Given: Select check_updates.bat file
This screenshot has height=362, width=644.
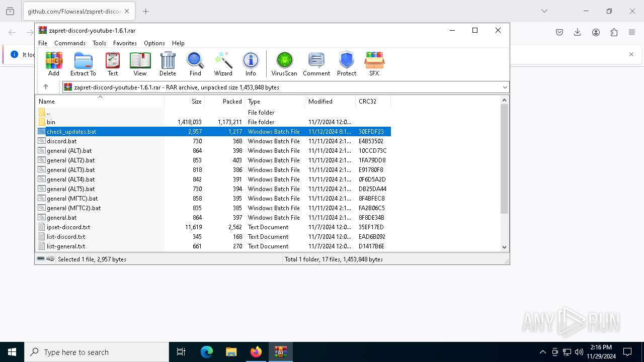Looking at the screenshot, I should 214,132.
